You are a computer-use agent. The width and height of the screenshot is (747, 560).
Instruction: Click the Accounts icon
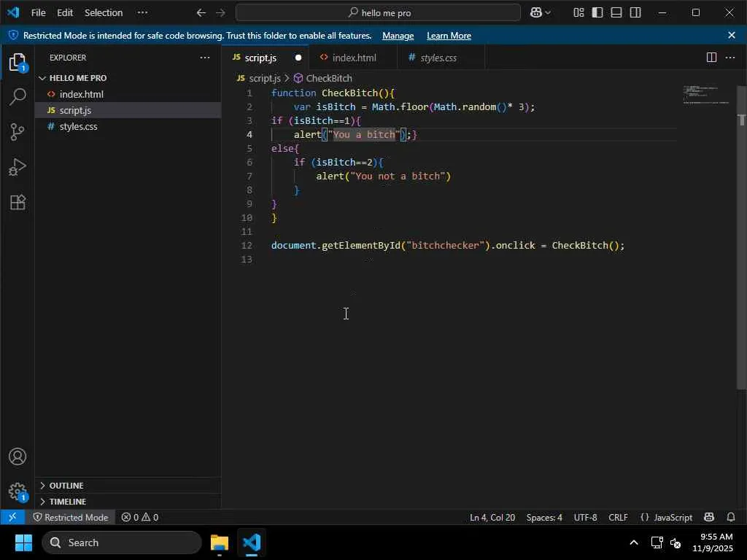[18, 457]
